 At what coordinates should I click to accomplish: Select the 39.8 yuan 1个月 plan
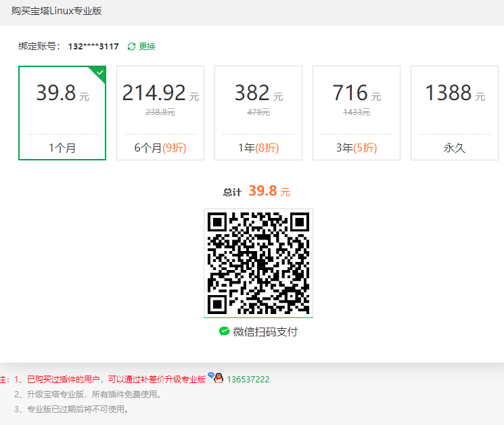click(62, 113)
